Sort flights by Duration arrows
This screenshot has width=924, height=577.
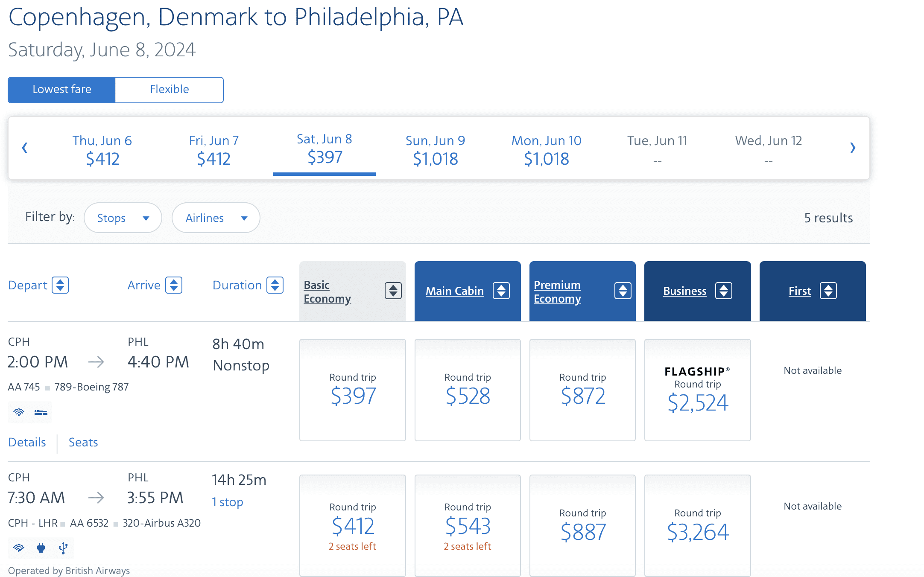pos(275,285)
